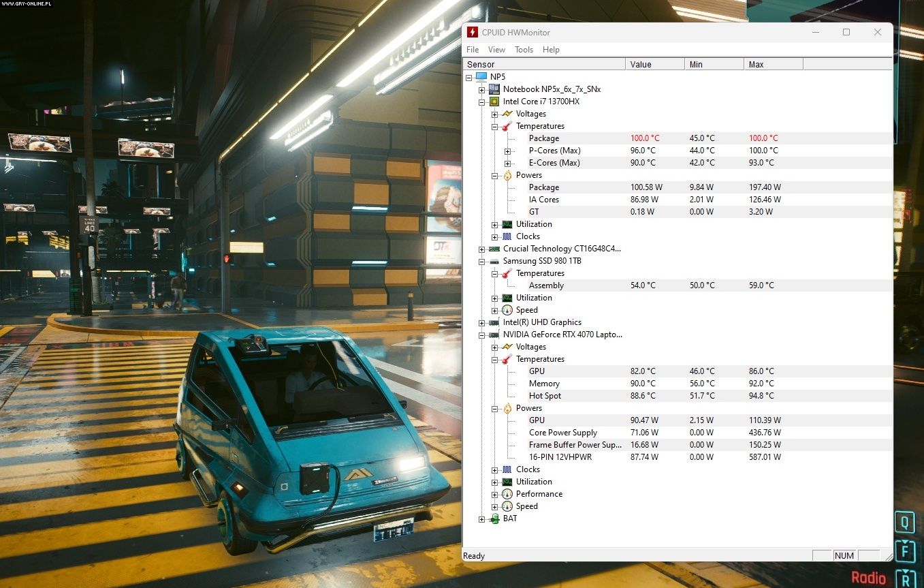Image resolution: width=924 pixels, height=588 pixels.
Task: Click the Notebook NP5x mainboard icon
Action: tap(494, 89)
